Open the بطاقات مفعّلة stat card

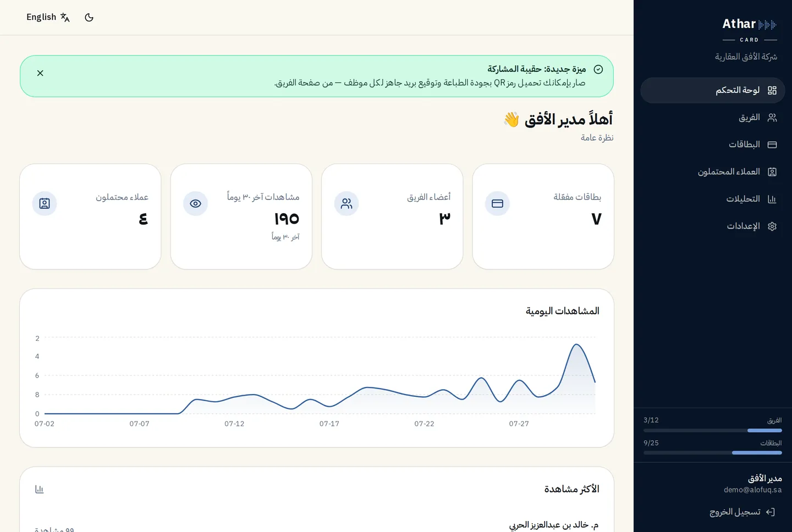[x=543, y=217]
